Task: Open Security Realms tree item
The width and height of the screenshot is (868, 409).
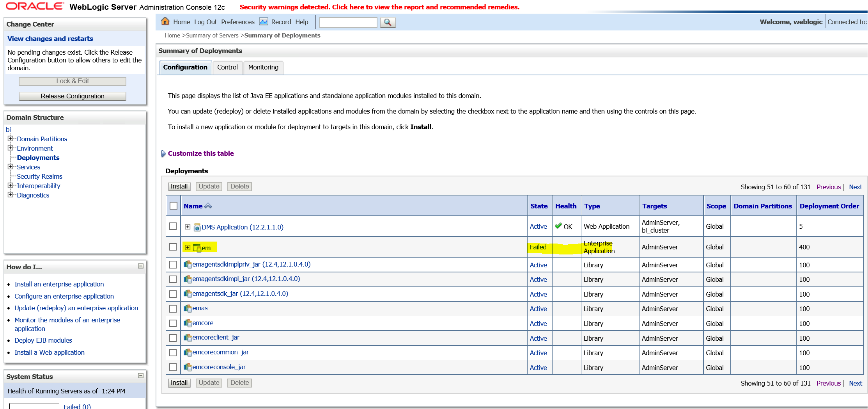Action: (39, 176)
